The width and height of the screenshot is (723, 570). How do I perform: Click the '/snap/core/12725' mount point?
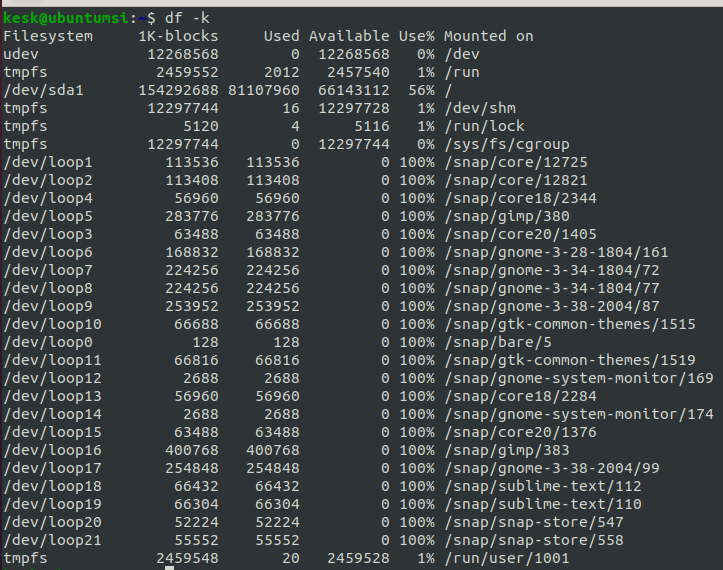coord(516,162)
